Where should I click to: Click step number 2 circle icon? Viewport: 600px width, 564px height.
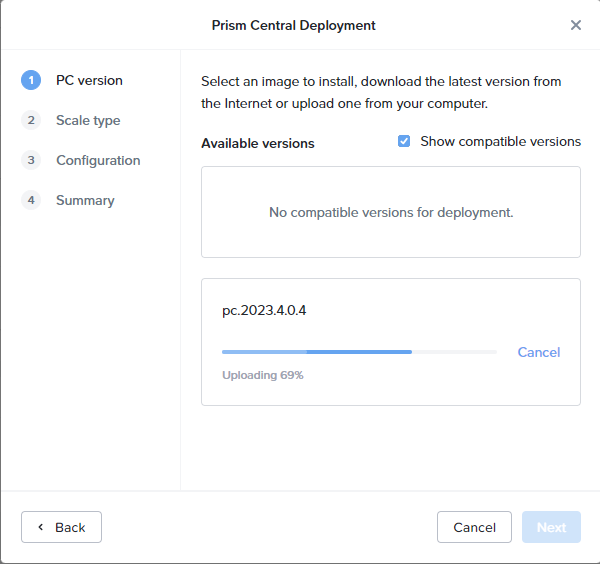31,120
